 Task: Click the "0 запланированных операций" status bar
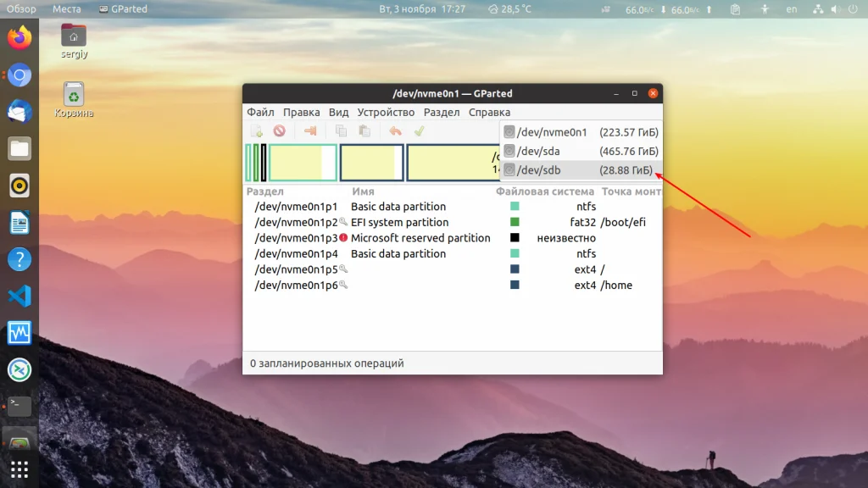(453, 363)
